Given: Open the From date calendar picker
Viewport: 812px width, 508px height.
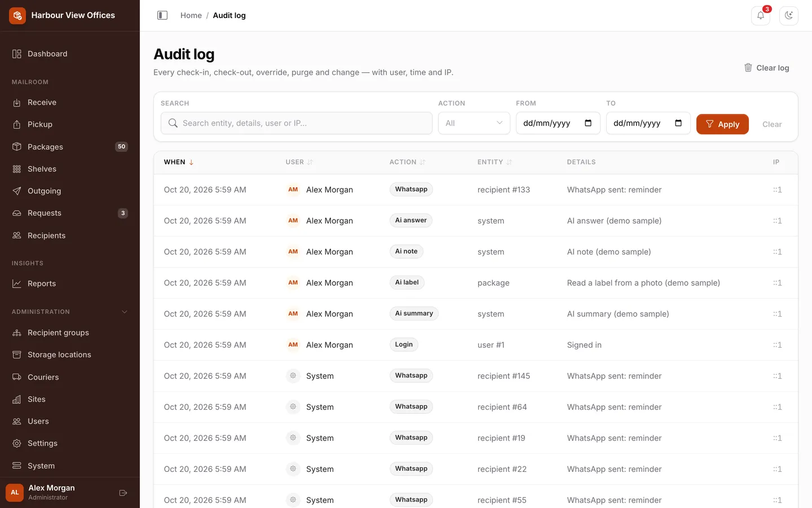Looking at the screenshot, I should 588,123.
